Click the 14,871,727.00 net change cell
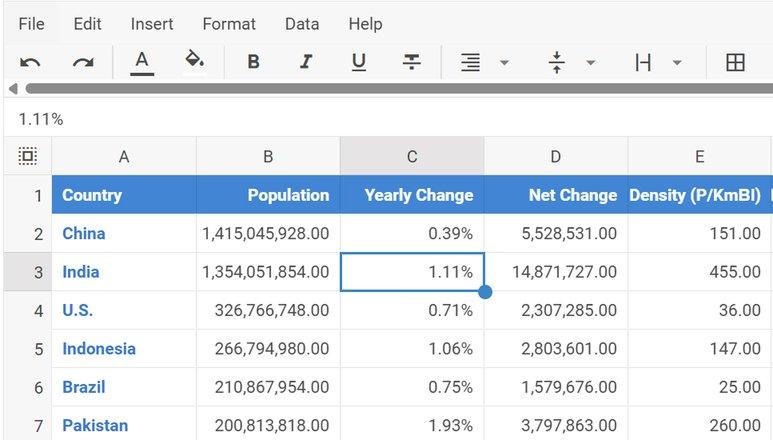 (x=556, y=272)
